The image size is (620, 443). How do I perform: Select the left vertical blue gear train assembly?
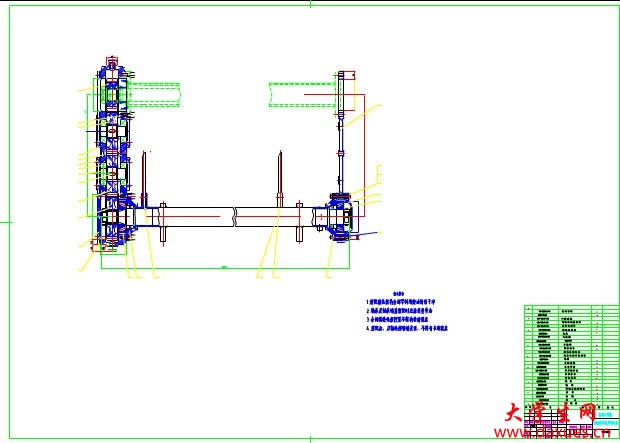pos(110,150)
